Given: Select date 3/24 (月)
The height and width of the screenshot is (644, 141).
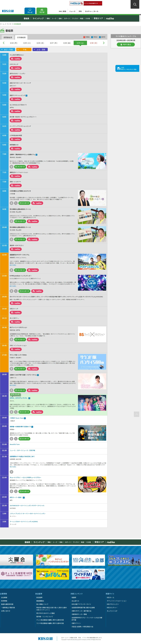Looking at the screenshot, I should pos(14,43).
